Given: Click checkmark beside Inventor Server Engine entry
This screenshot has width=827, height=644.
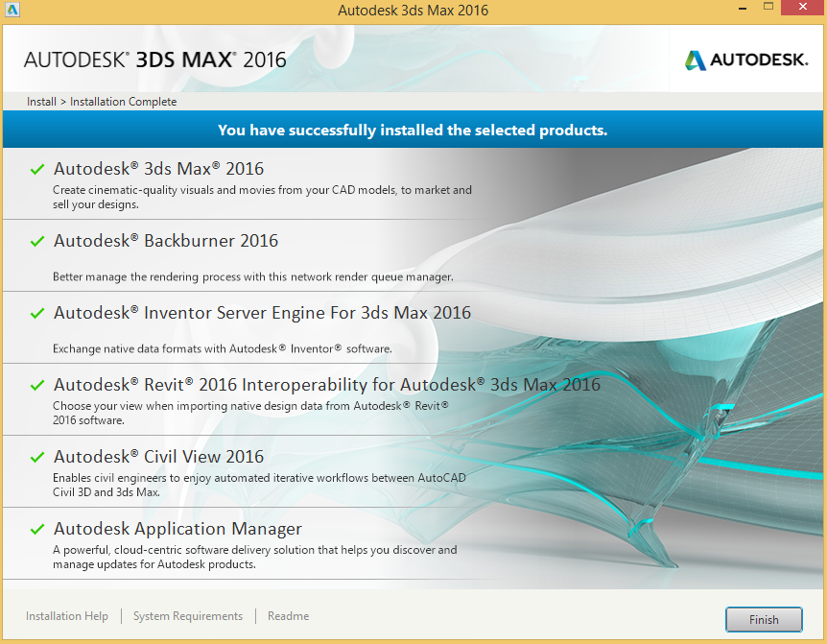Looking at the screenshot, I should (x=37, y=313).
